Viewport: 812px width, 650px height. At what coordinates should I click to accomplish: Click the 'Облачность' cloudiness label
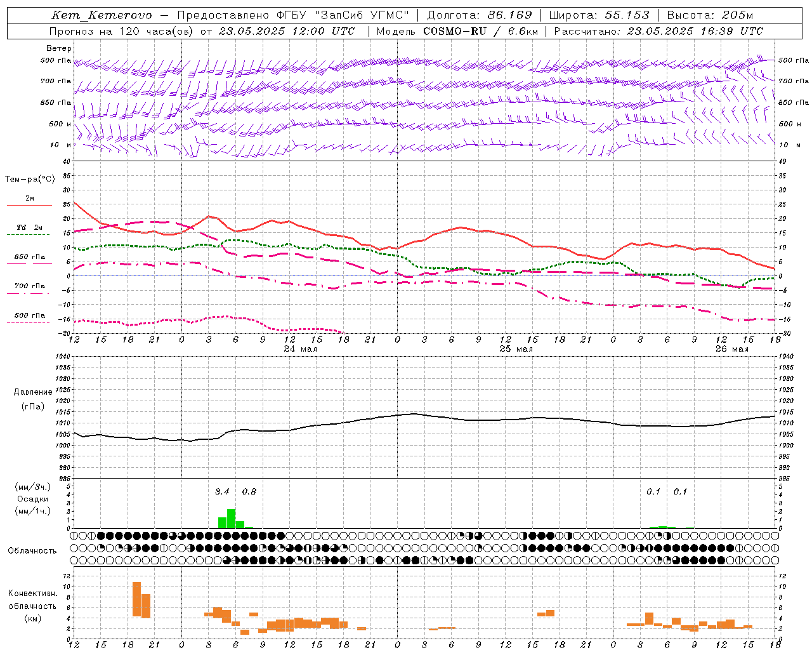point(32,550)
